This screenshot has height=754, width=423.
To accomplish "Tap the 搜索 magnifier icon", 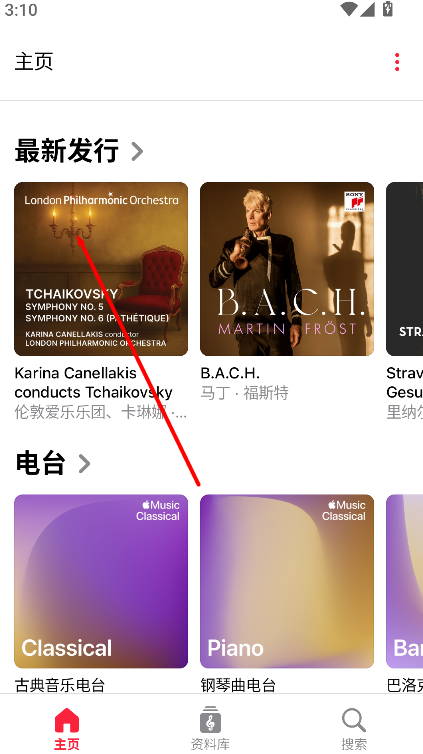I will (354, 720).
